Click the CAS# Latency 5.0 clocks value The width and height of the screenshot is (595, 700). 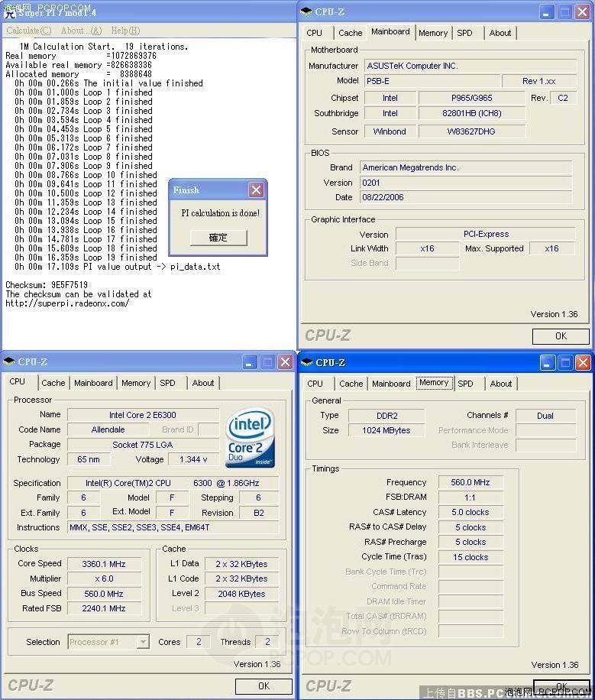pos(471,513)
